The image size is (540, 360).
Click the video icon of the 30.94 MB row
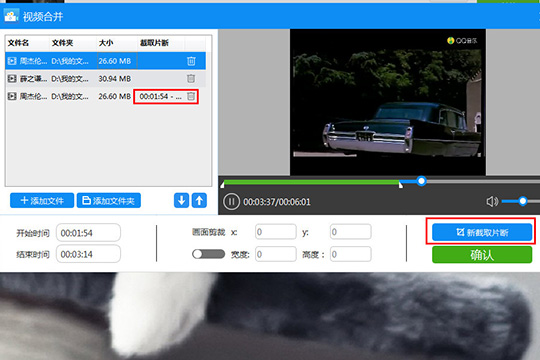(x=12, y=79)
